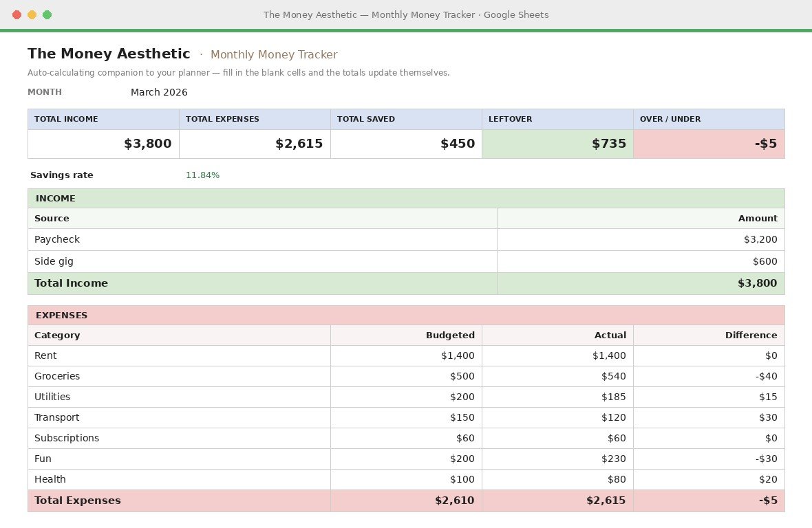The image size is (812, 528).
Task: Click the $2,615 value under TOTAL EXPENSES header
Action: (x=255, y=144)
